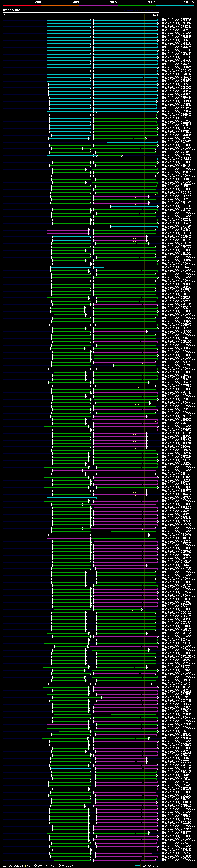Click UniRef100_Q0WL82 entry
The image size is (197, 868).
pyautogui.click(x=176, y=159)
